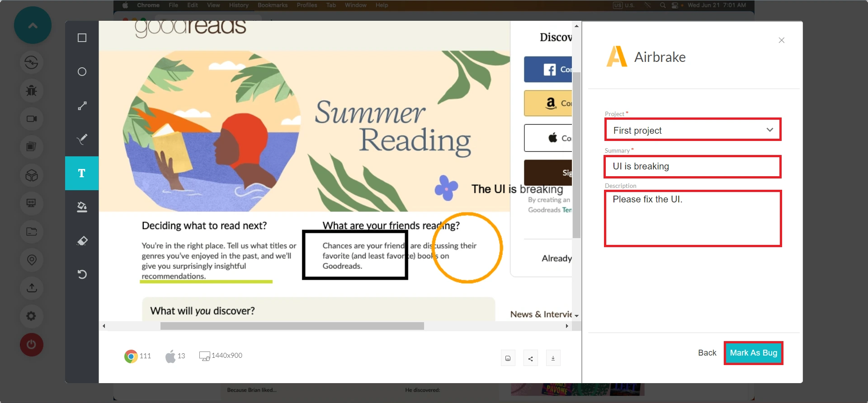Screen dimensions: 868x403
Task: Download the screenshot using the download icon
Action: (x=553, y=358)
